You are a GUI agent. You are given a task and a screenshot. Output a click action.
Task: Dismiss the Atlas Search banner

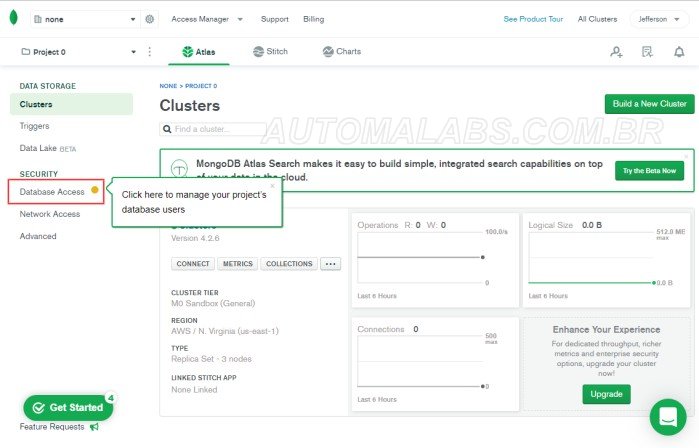[686, 156]
